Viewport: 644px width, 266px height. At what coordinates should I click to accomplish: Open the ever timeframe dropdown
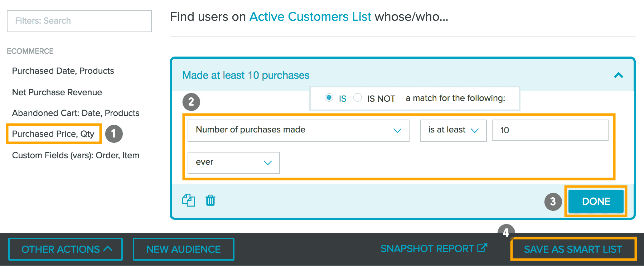233,163
